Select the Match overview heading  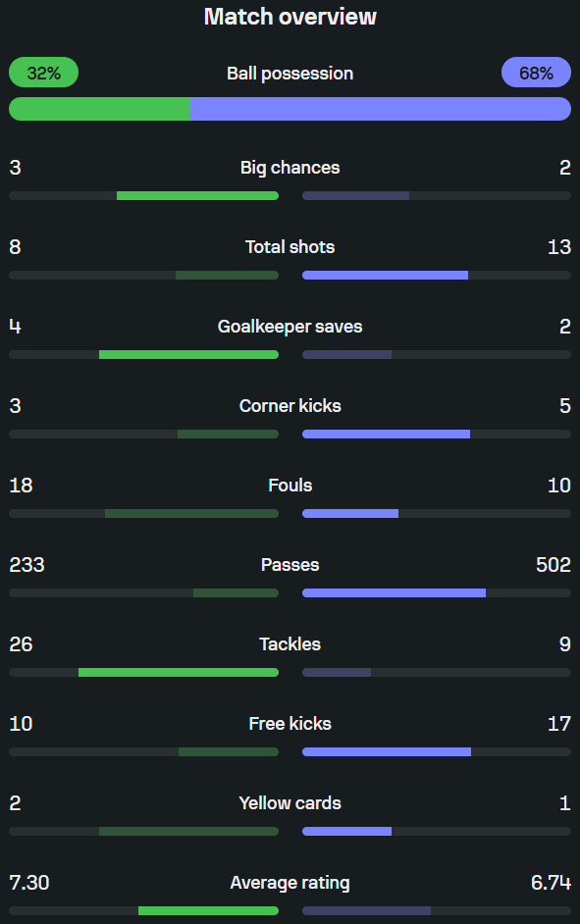click(x=290, y=17)
